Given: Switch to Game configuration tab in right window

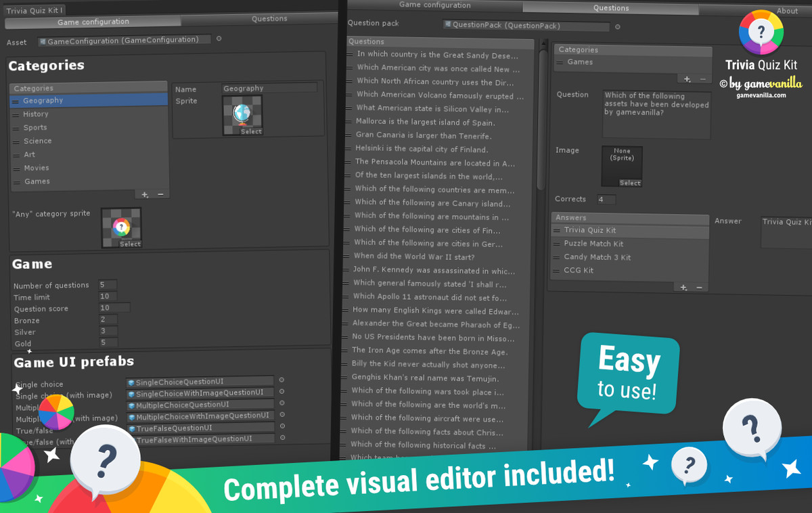Looking at the screenshot, I should tap(435, 5).
